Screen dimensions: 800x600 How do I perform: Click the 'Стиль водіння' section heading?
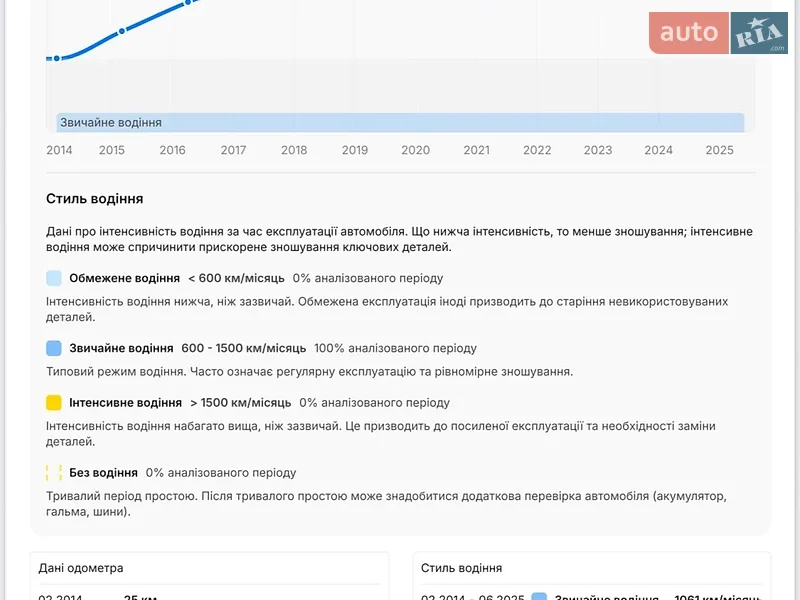coord(94,198)
